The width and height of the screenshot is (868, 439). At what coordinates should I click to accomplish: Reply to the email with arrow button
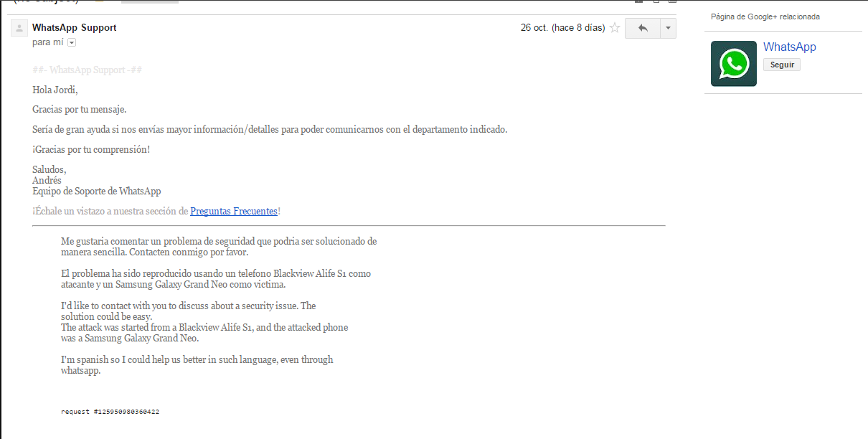pos(643,28)
